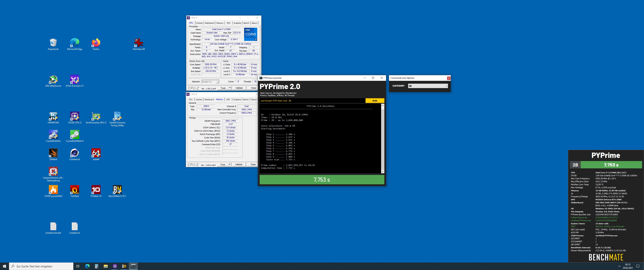644x270 pixels.
Task: Launch Cinebench application shortcut
Action: point(75,154)
